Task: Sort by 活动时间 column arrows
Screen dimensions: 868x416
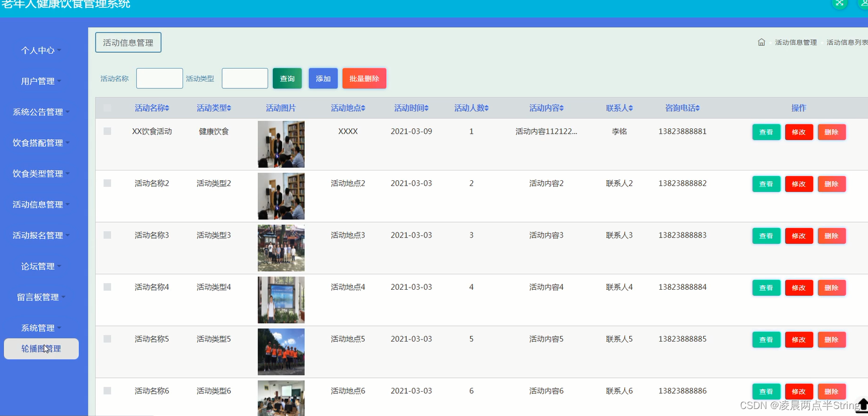Action: 427,108
